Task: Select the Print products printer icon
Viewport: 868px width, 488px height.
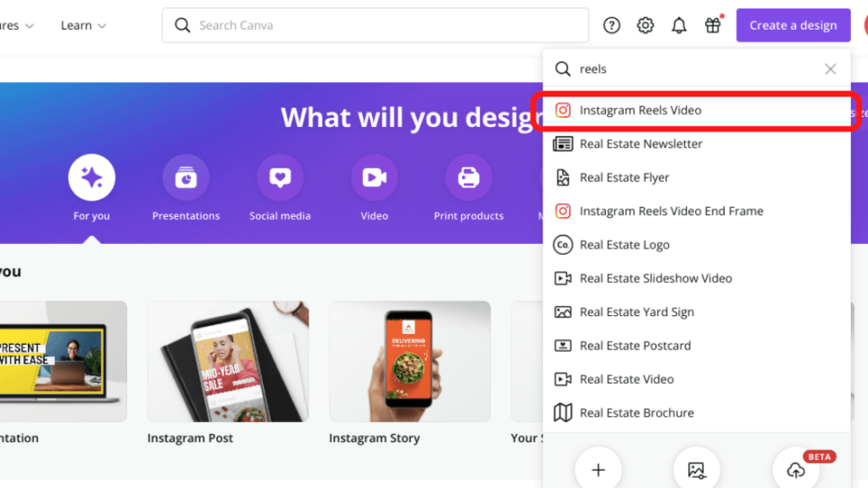Action: (x=468, y=178)
